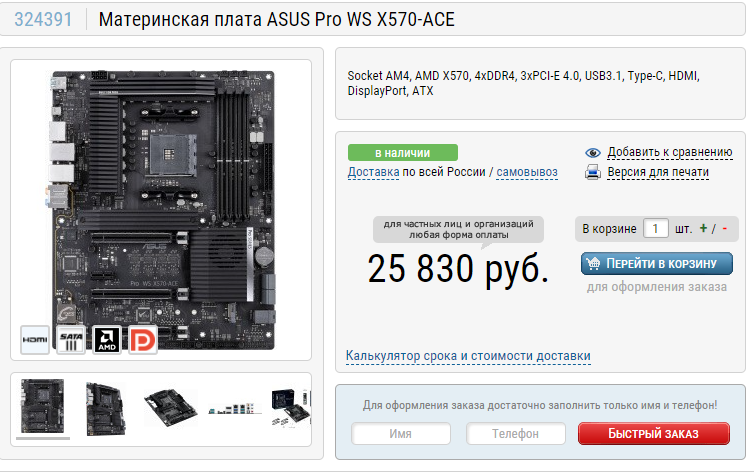Click the Телефон input field
Image resolution: width=754 pixels, height=472 pixels.
[x=515, y=434]
